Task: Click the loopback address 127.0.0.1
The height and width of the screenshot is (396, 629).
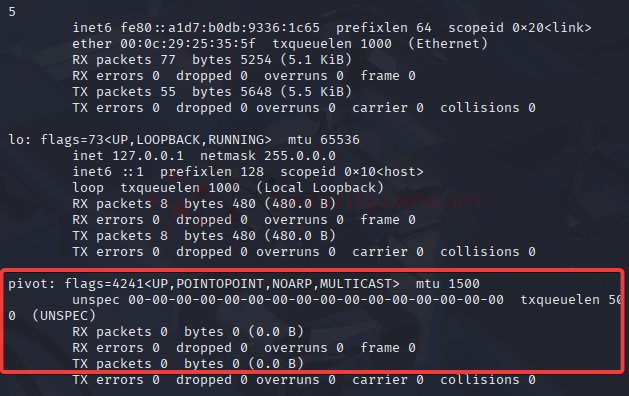Action: point(148,156)
